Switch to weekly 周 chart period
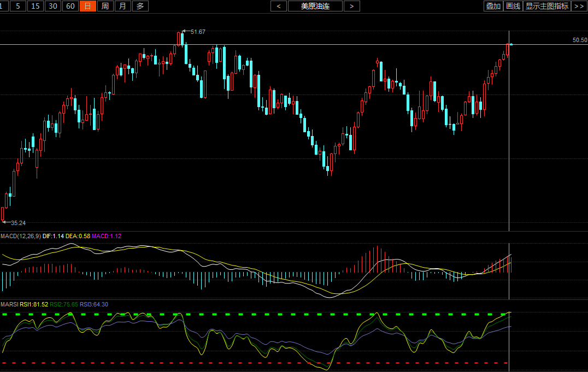The width and height of the screenshot is (588, 372). click(105, 6)
